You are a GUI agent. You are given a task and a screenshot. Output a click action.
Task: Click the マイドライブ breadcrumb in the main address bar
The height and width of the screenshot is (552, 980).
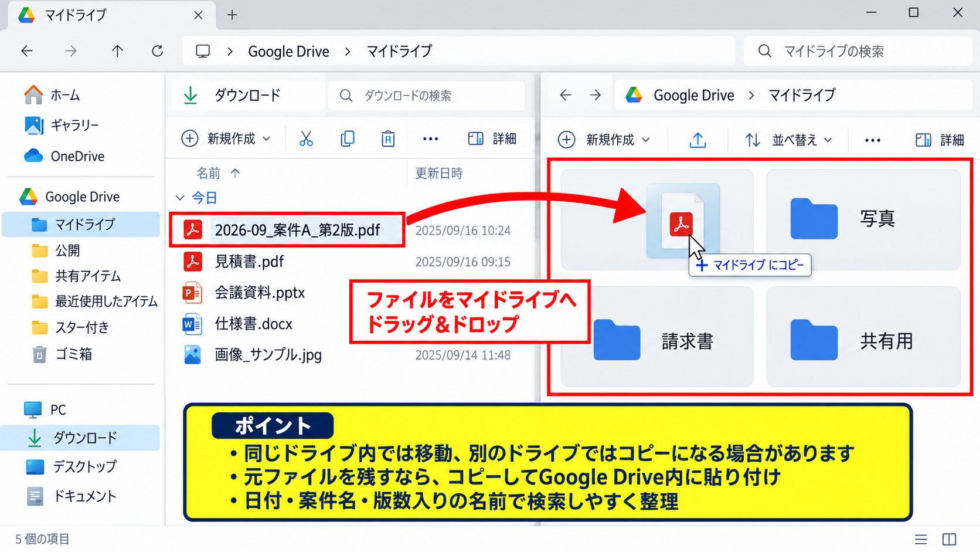(x=399, y=51)
